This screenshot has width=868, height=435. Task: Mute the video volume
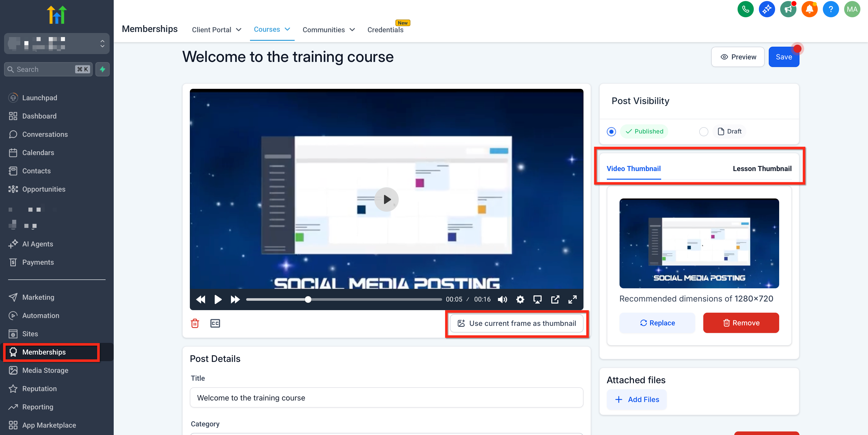(502, 299)
